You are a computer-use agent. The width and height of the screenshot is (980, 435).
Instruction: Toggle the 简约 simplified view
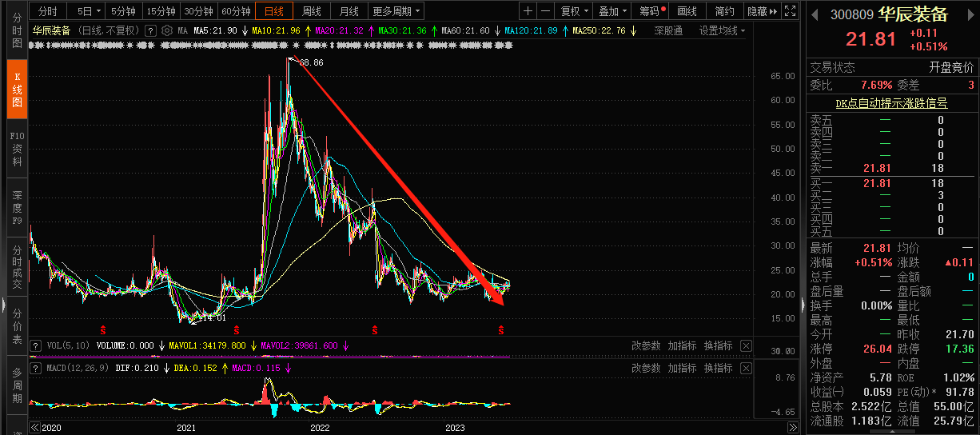(724, 11)
